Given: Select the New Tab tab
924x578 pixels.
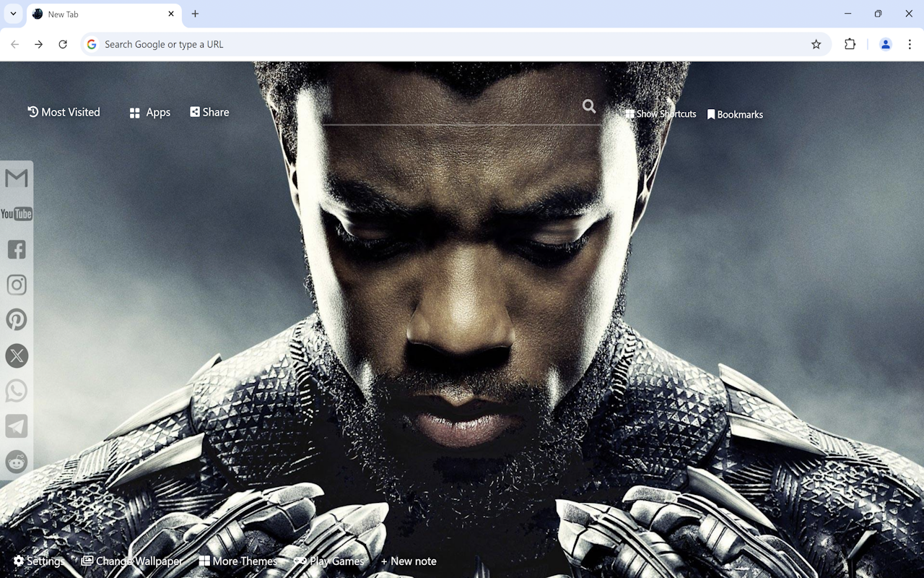Looking at the screenshot, I should point(104,14).
